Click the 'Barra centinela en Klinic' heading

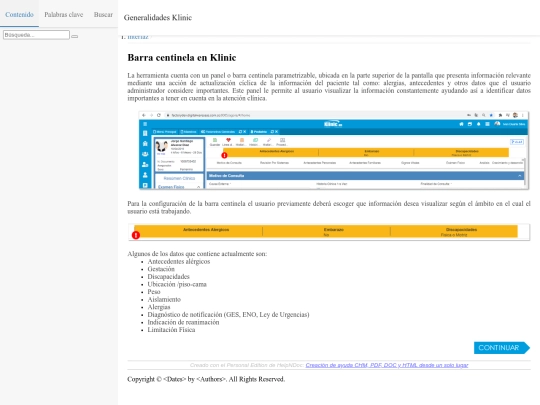182,58
